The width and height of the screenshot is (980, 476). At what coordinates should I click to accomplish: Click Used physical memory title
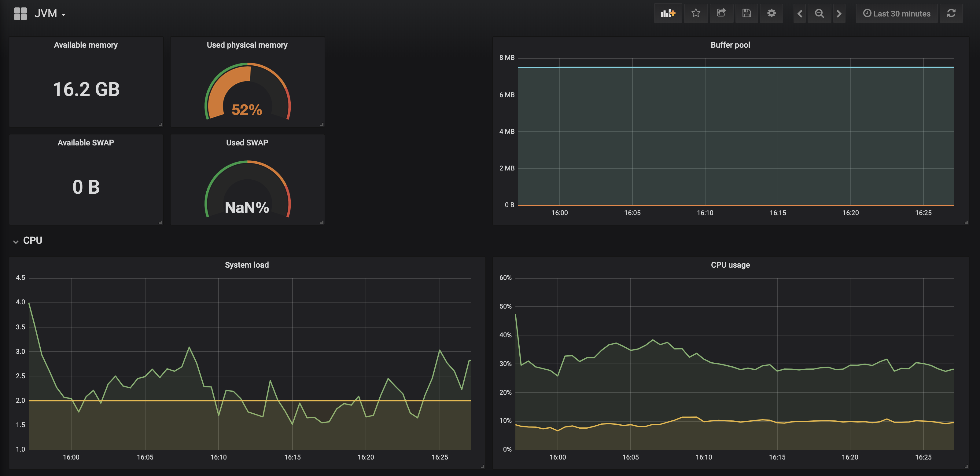(247, 45)
